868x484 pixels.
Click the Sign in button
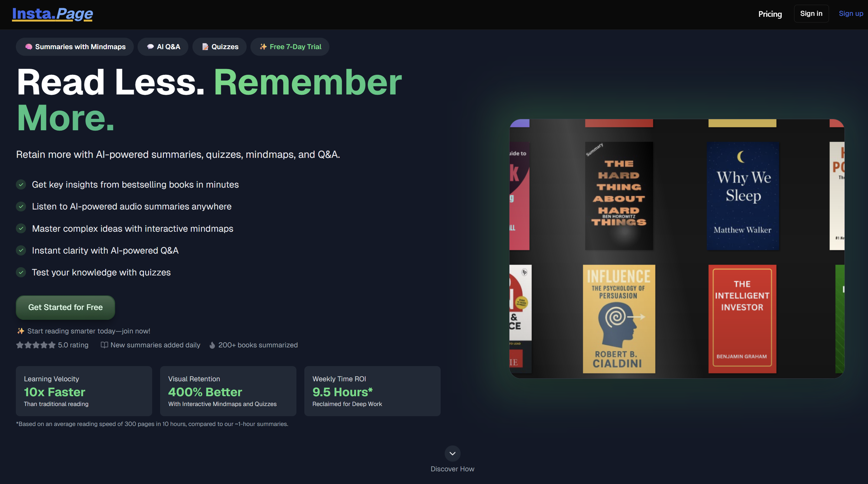pos(811,14)
